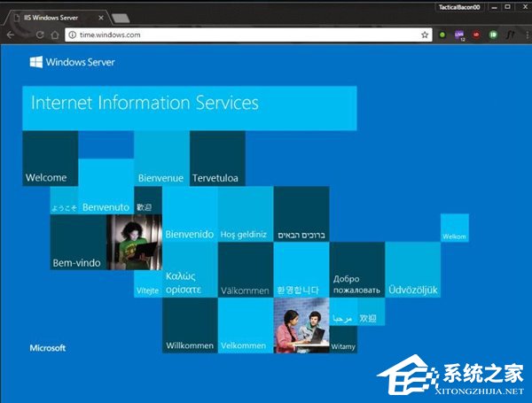532x403 pixels.
Task: Click the Witamy tile
Action: [x=343, y=339]
